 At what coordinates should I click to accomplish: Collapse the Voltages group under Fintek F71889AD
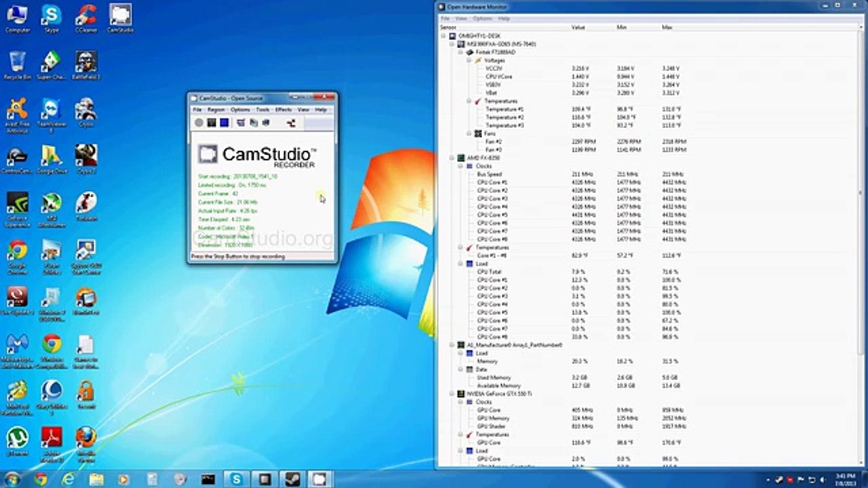click(469, 60)
